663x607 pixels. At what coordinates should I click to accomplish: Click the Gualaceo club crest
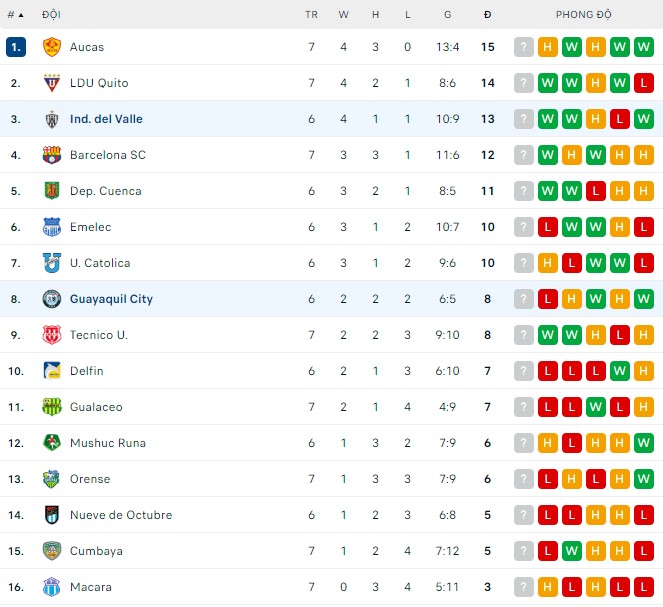52,407
